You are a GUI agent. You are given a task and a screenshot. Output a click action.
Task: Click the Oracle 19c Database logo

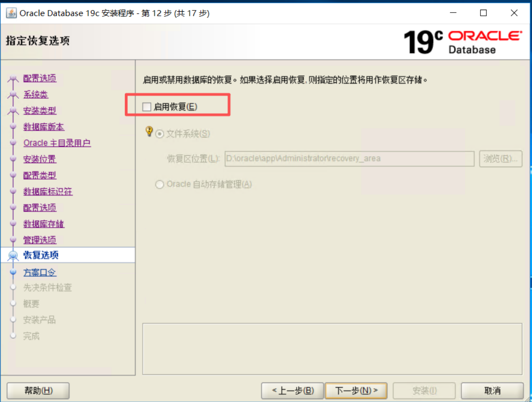click(x=463, y=42)
